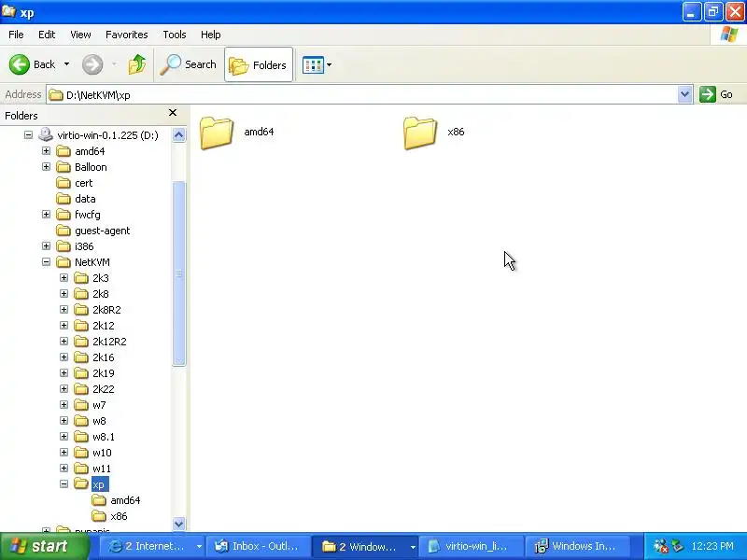This screenshot has width=747, height=560.
Task: Select the virtio-win-0.1.225 (D:) drive
Action: coord(107,135)
